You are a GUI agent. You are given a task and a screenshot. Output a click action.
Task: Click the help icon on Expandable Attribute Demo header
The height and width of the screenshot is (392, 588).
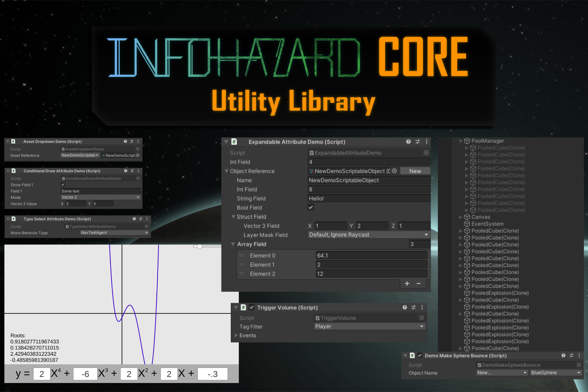[x=409, y=142]
